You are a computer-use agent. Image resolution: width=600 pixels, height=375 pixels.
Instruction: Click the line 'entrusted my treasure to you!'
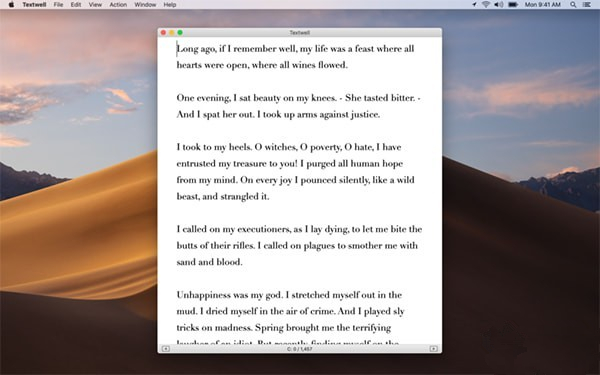click(290, 164)
